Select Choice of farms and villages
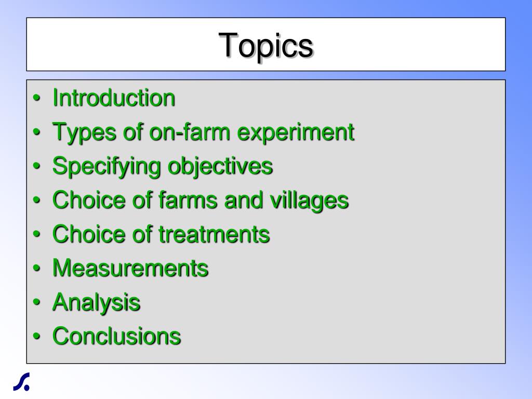This screenshot has width=532, height=399. tap(201, 200)
